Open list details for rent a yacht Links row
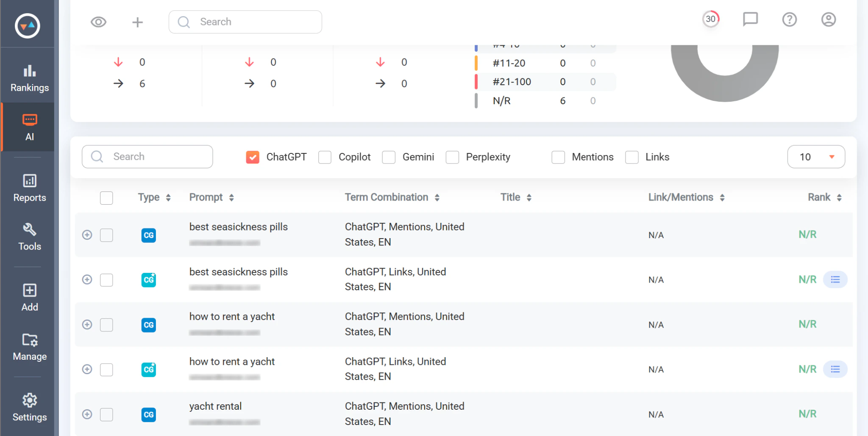 [x=835, y=369]
